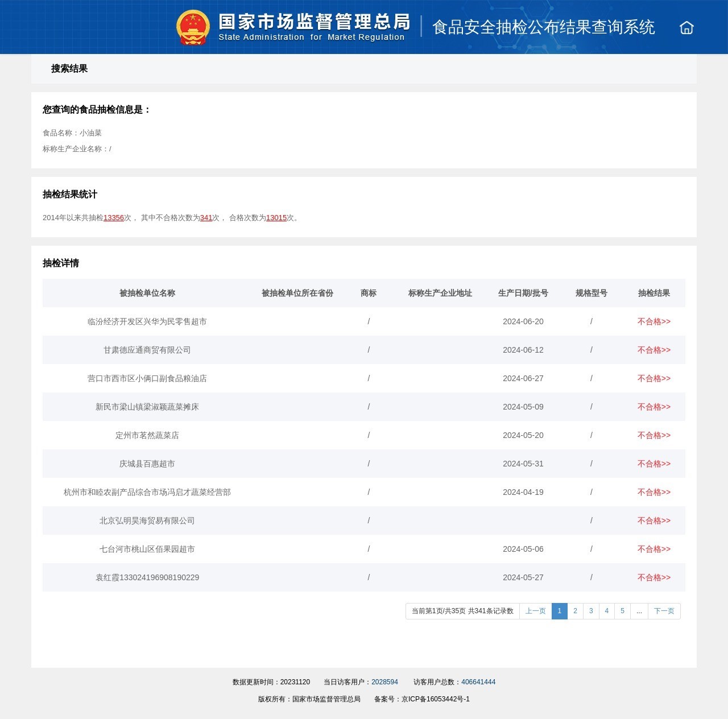Select current page 1 in pagination

559,611
